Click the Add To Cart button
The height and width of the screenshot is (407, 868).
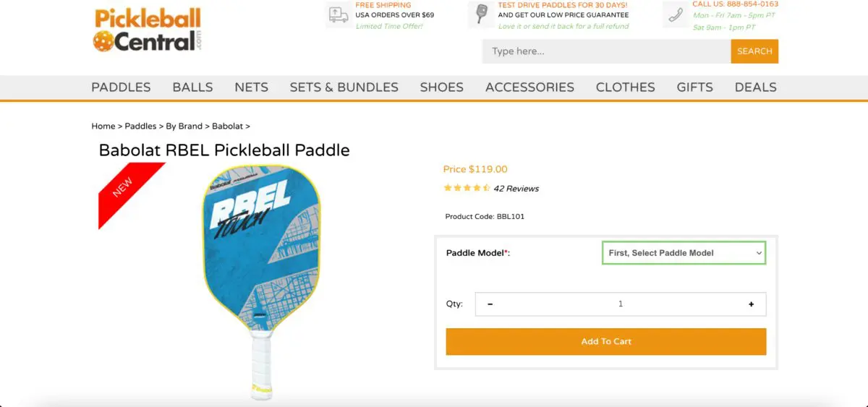point(605,341)
